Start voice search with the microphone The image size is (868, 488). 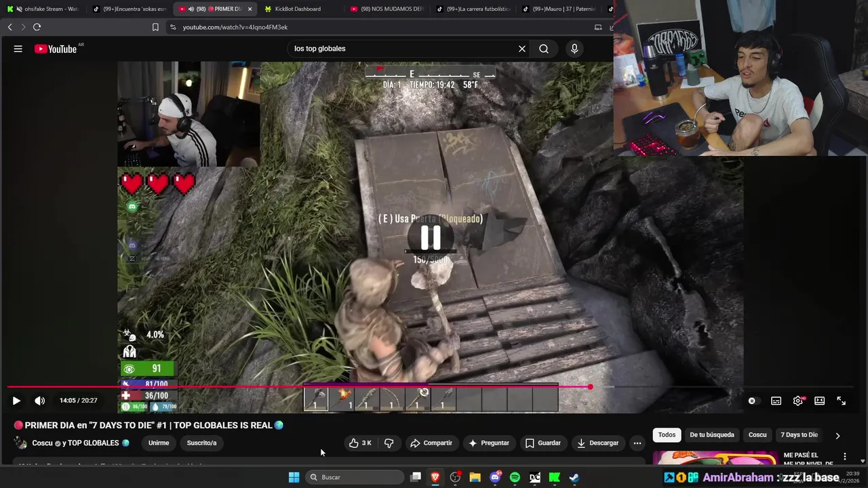tap(574, 49)
